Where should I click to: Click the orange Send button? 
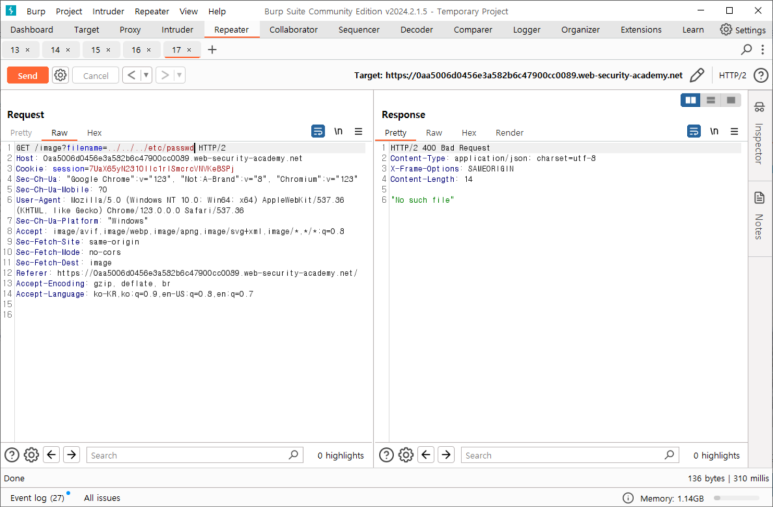pyautogui.click(x=28, y=75)
